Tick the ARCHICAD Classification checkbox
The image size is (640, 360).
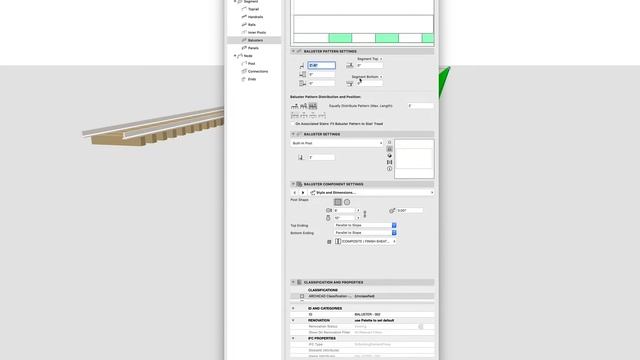coord(302,296)
